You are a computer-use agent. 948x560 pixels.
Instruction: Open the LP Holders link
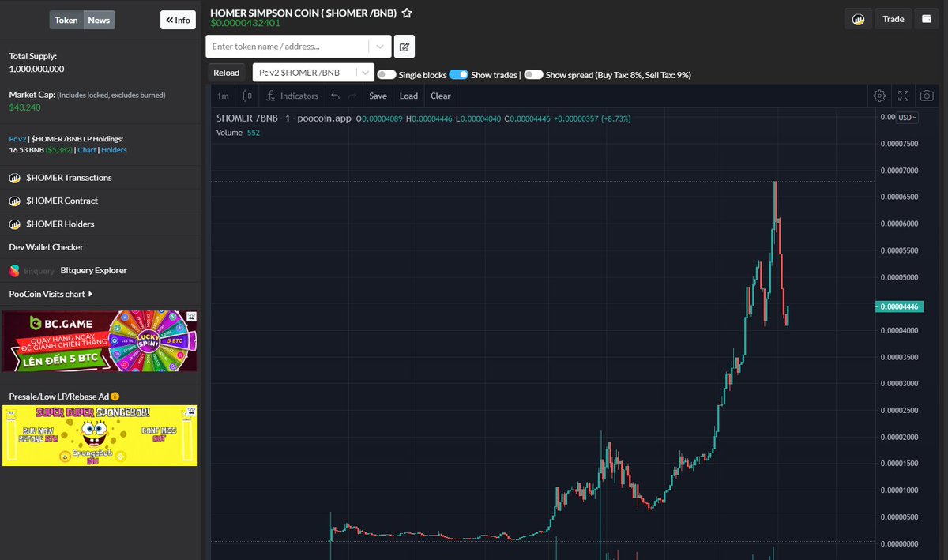[x=114, y=150]
